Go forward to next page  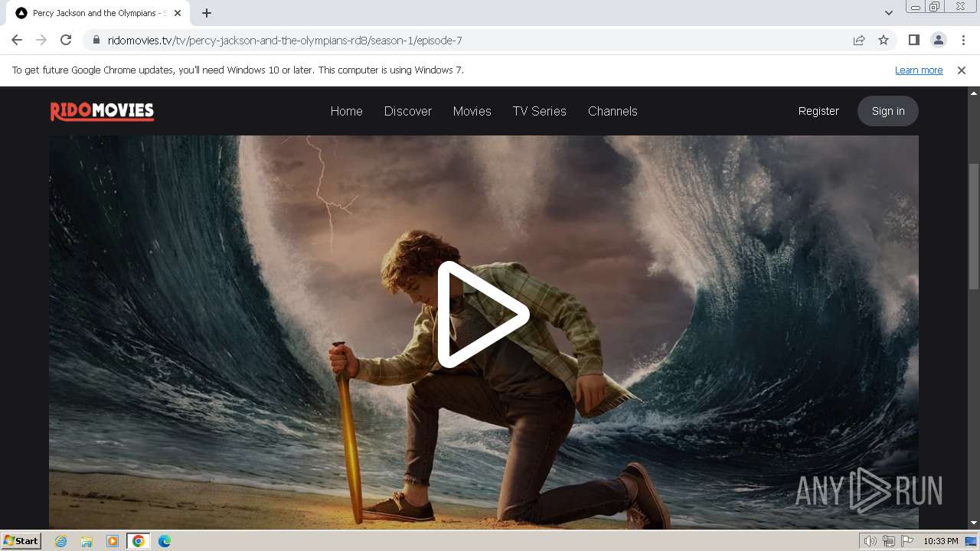[x=41, y=40]
